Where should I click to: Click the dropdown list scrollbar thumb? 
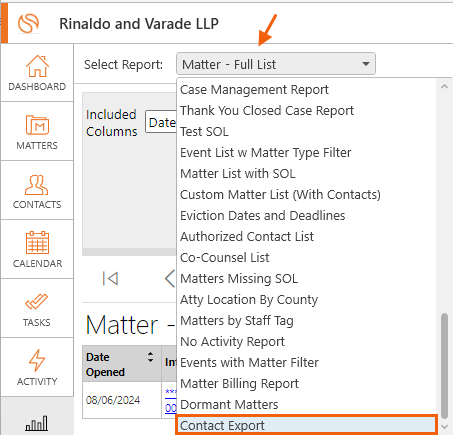point(444,365)
